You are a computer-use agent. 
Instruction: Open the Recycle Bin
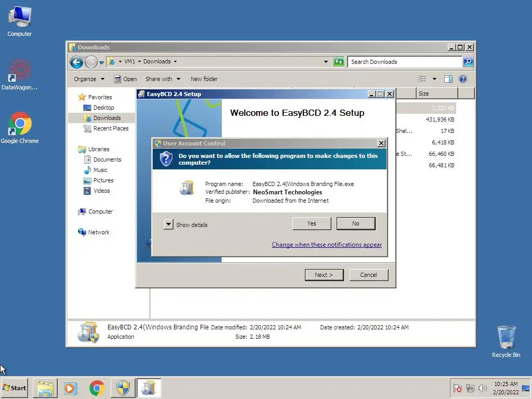[x=506, y=341]
